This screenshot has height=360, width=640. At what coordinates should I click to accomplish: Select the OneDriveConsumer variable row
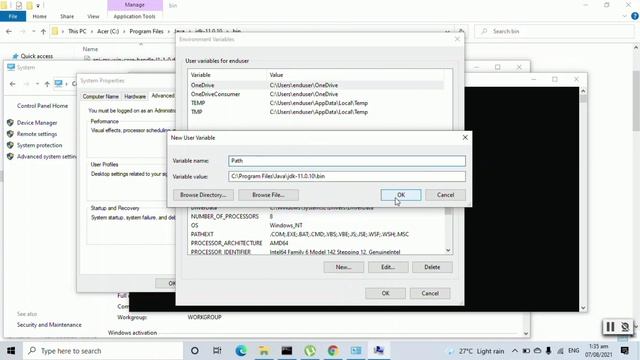[x=316, y=94]
